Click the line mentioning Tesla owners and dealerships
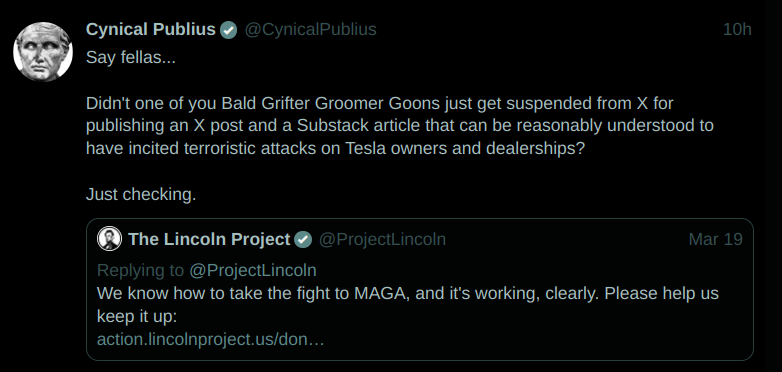This screenshot has height=372, width=782. (335, 149)
